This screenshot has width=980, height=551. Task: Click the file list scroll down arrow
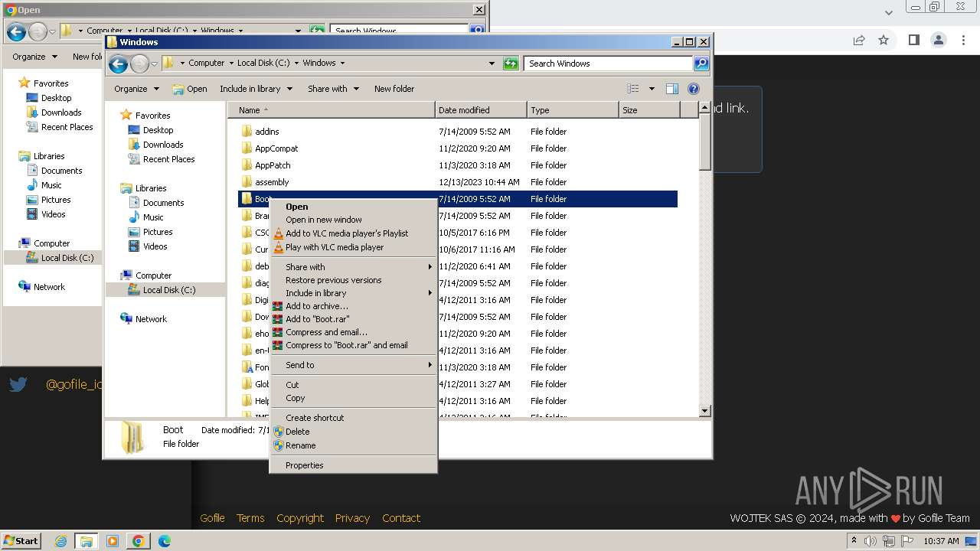[x=705, y=411]
